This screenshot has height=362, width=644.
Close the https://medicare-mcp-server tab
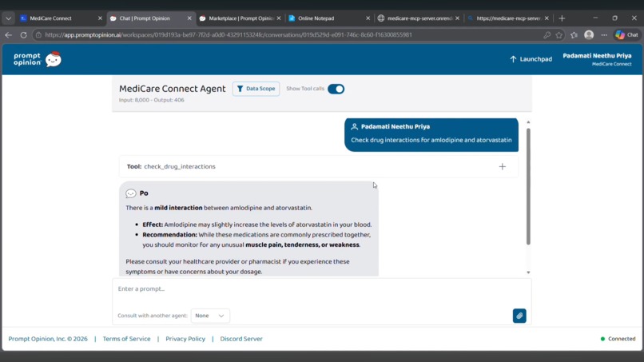click(x=547, y=18)
